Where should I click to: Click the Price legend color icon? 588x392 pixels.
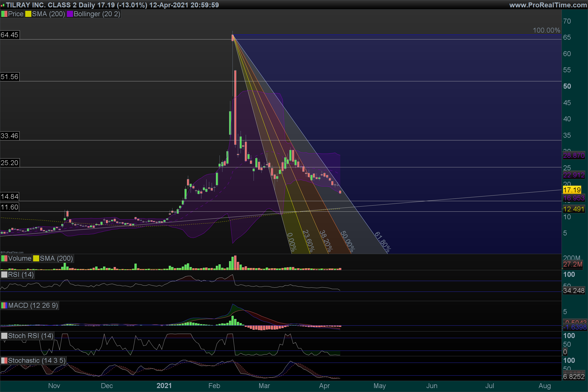(x=4, y=14)
